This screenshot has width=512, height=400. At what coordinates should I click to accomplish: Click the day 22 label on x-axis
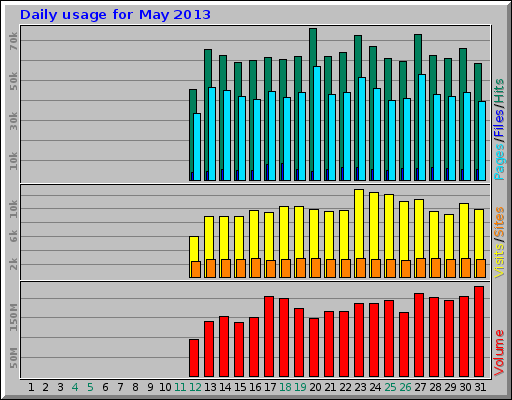[x=345, y=387]
